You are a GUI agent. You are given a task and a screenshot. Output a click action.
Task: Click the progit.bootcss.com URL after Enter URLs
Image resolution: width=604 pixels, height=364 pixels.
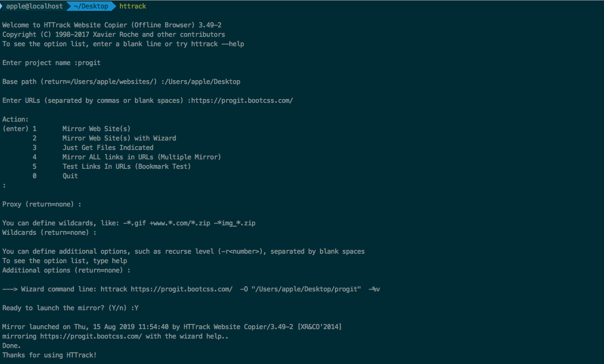pos(242,100)
